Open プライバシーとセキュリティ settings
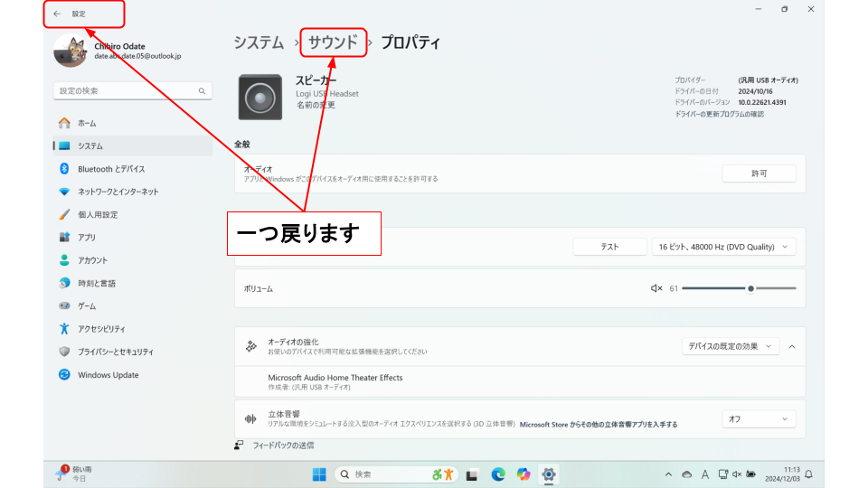This screenshot has width=868, height=488. (x=115, y=352)
